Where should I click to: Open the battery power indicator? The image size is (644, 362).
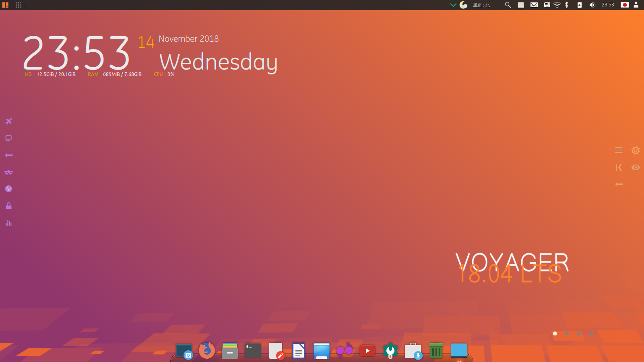point(580,5)
